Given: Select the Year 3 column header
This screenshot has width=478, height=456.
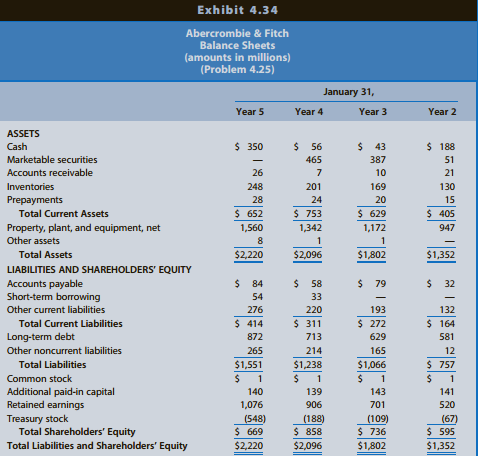Looking at the screenshot, I should point(373,112).
